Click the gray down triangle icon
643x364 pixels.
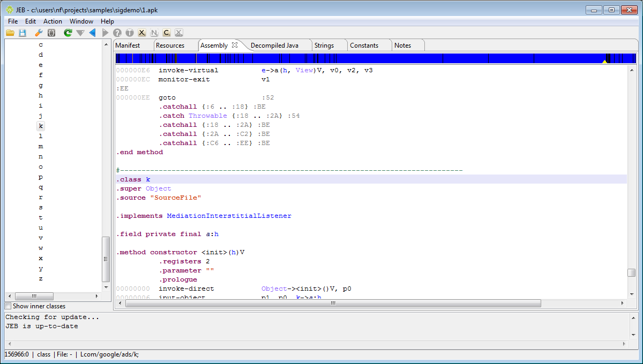pyautogui.click(x=80, y=33)
